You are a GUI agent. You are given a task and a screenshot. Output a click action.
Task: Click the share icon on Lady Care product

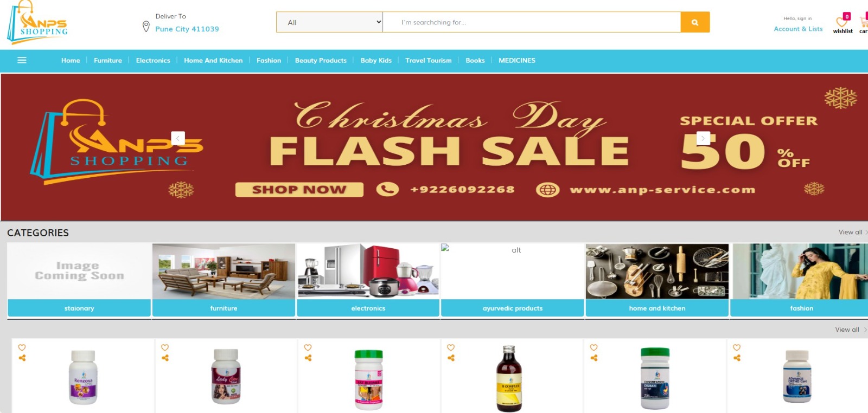pos(165,358)
